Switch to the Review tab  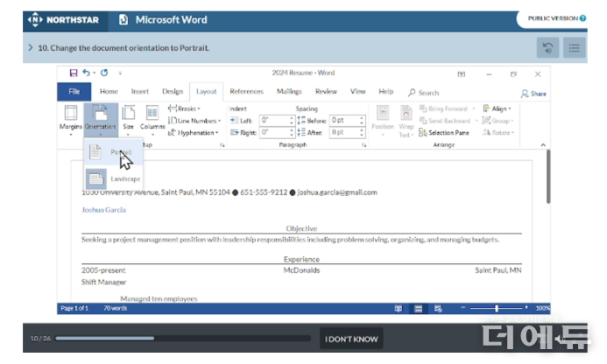tap(326, 92)
